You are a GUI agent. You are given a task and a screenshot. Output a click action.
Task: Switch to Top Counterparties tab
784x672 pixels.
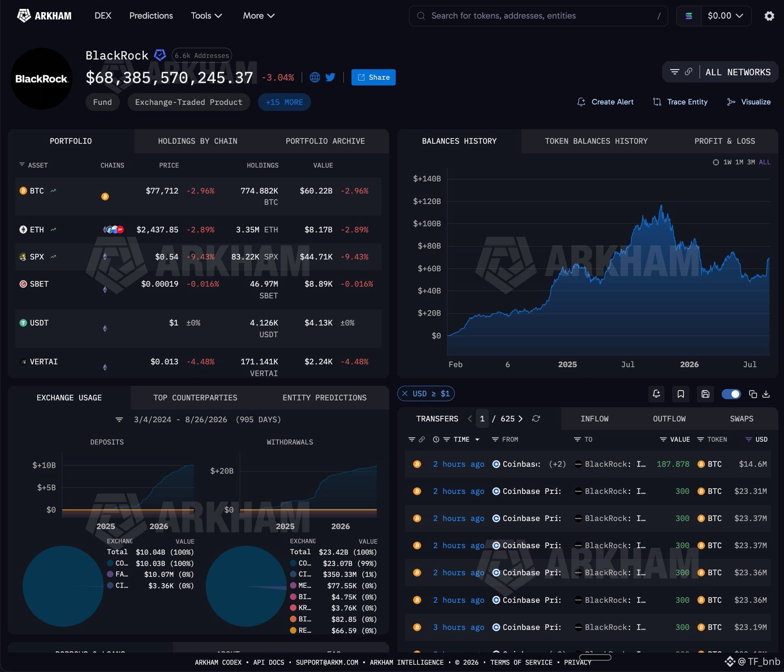click(195, 398)
